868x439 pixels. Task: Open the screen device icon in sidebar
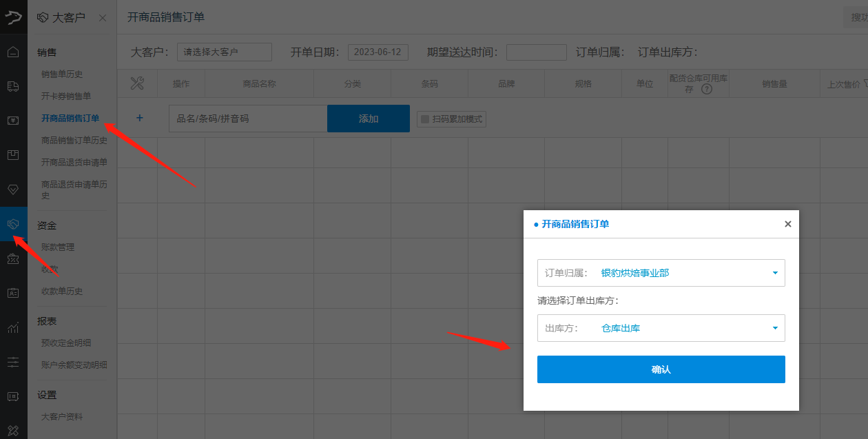pos(13,396)
